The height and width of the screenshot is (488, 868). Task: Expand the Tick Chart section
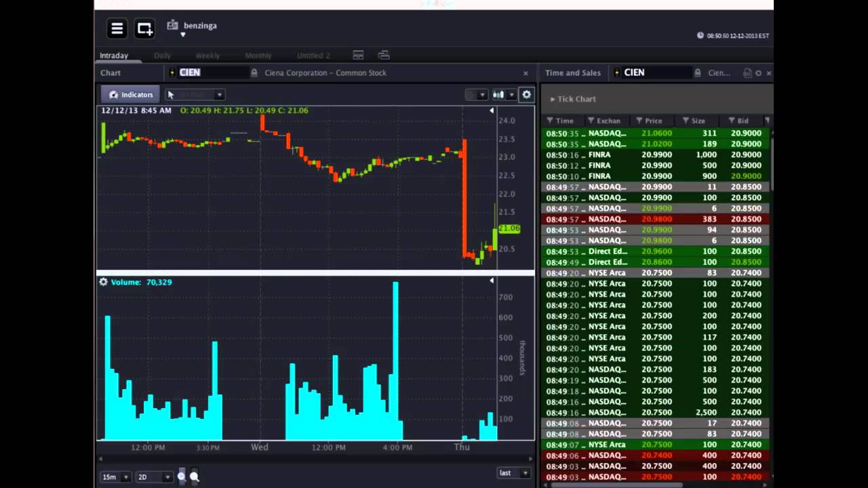coord(573,99)
